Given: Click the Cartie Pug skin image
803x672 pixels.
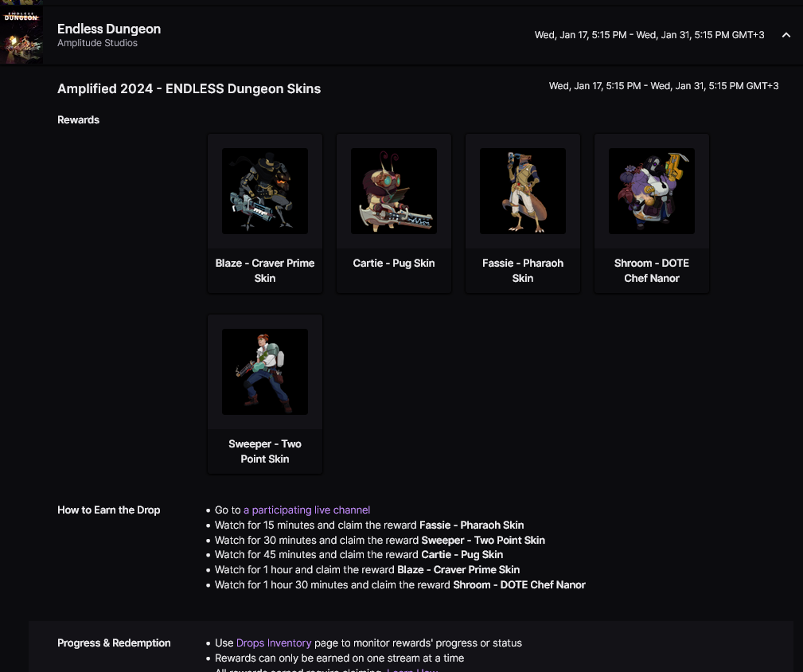Looking at the screenshot, I should pos(394,191).
